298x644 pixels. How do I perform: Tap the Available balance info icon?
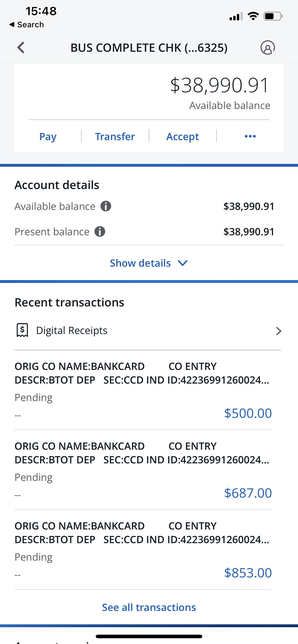point(106,206)
